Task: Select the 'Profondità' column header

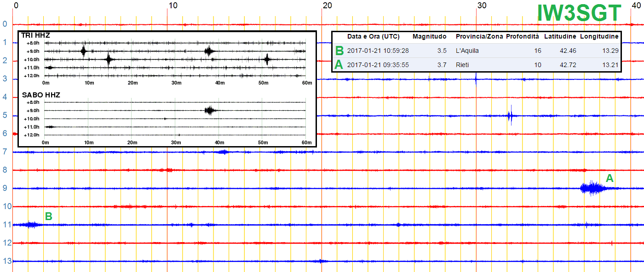Action: pos(523,36)
